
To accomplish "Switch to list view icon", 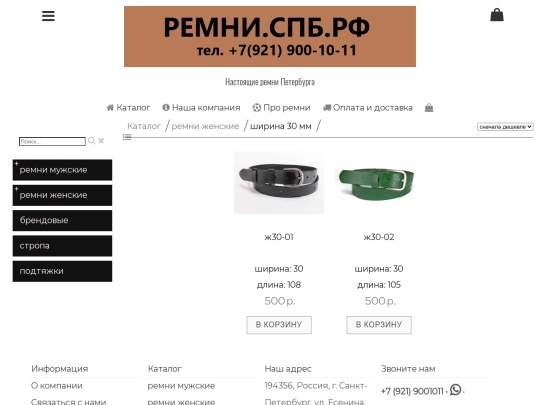I will pos(127,137).
